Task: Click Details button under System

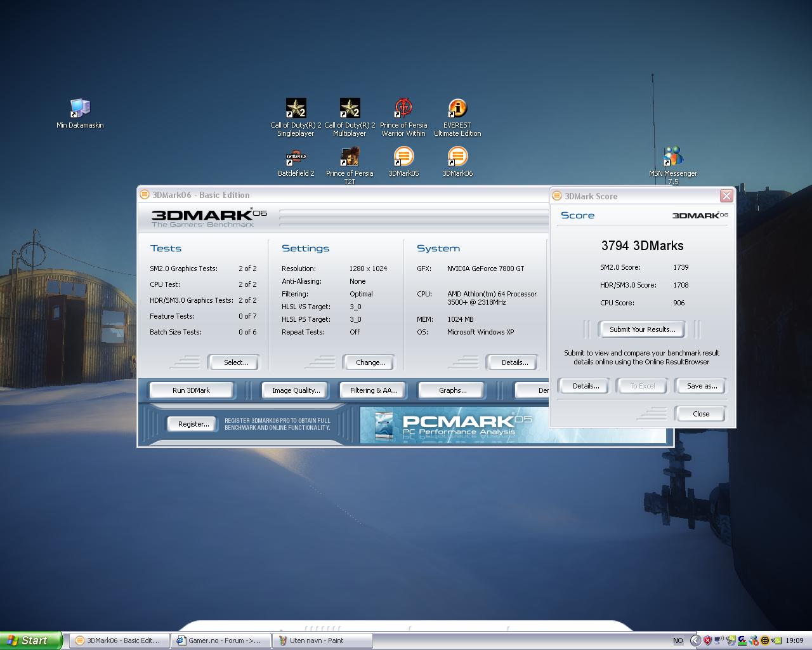Action: [512, 362]
